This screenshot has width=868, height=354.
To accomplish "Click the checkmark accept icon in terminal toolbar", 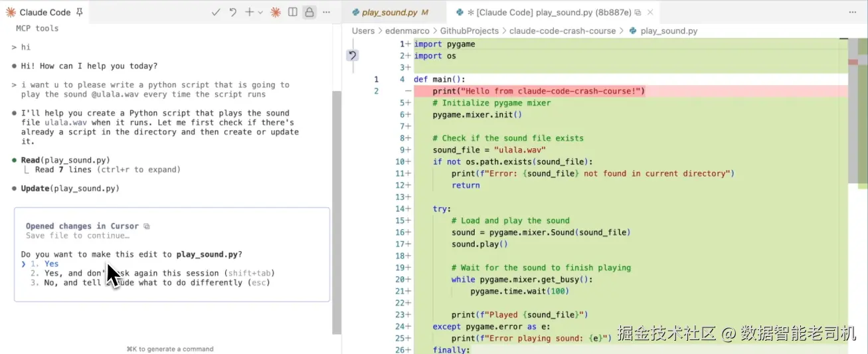I will (216, 12).
